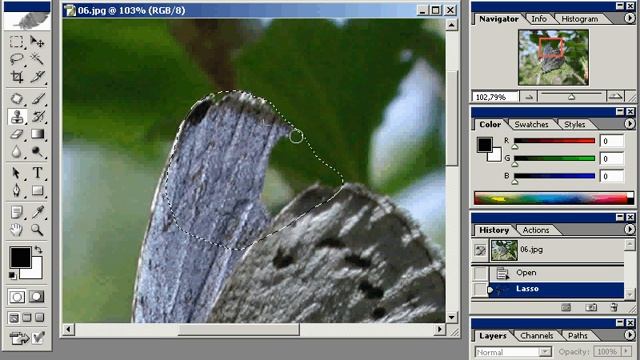Screen dimensions: 640x360
Task: Click the Navigator zoom percentage field
Action: pos(495,97)
